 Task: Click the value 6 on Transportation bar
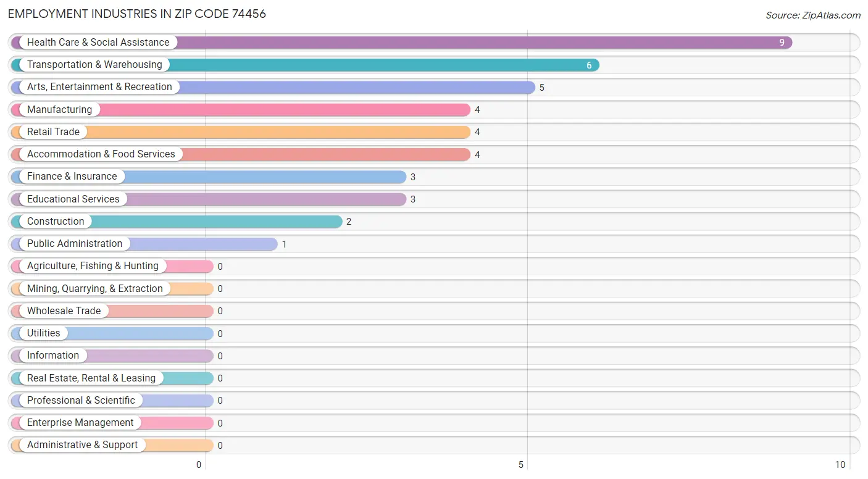pyautogui.click(x=589, y=65)
